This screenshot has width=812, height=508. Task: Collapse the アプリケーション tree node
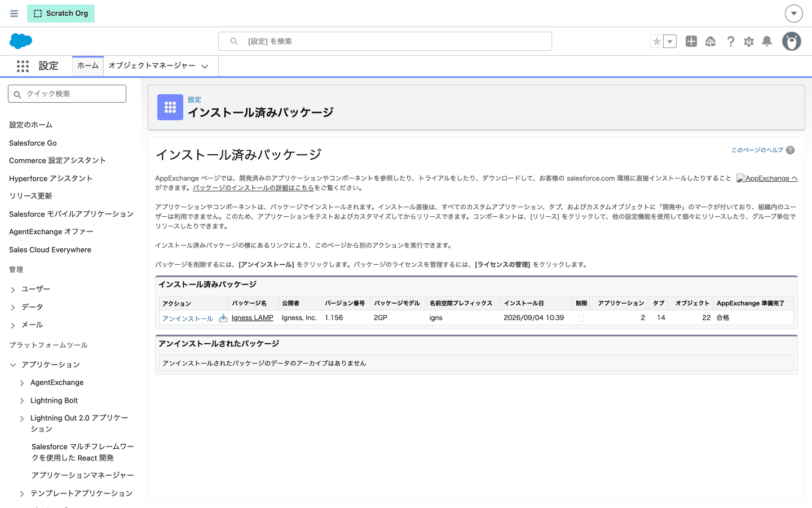[x=13, y=365]
